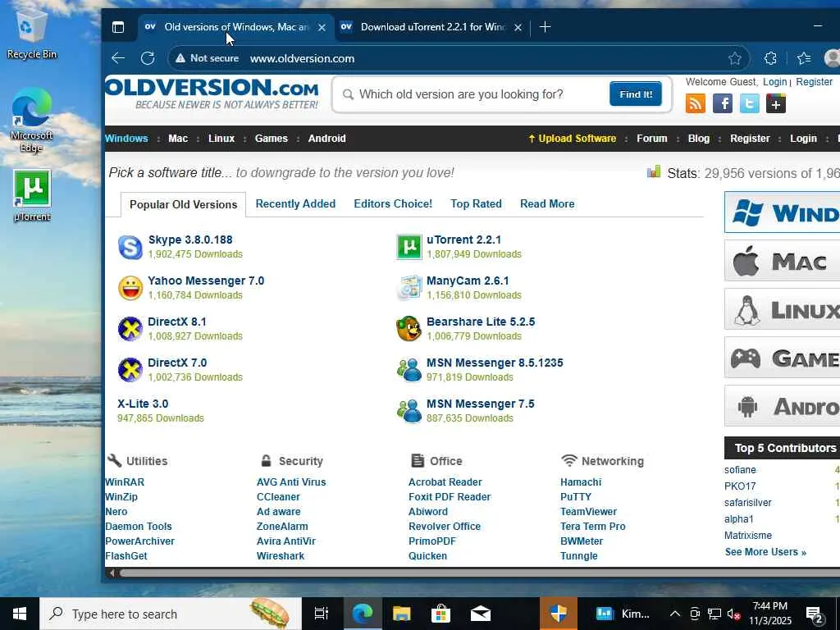
Task: Open the TeamViewer networking link
Action: pyautogui.click(x=588, y=511)
